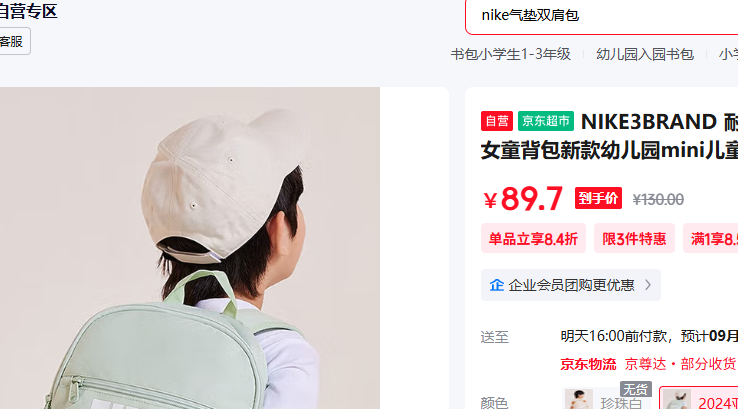This screenshot has height=409, width=738.
Task: Select the 2024 color variant option
Action: pyautogui.click(x=698, y=398)
